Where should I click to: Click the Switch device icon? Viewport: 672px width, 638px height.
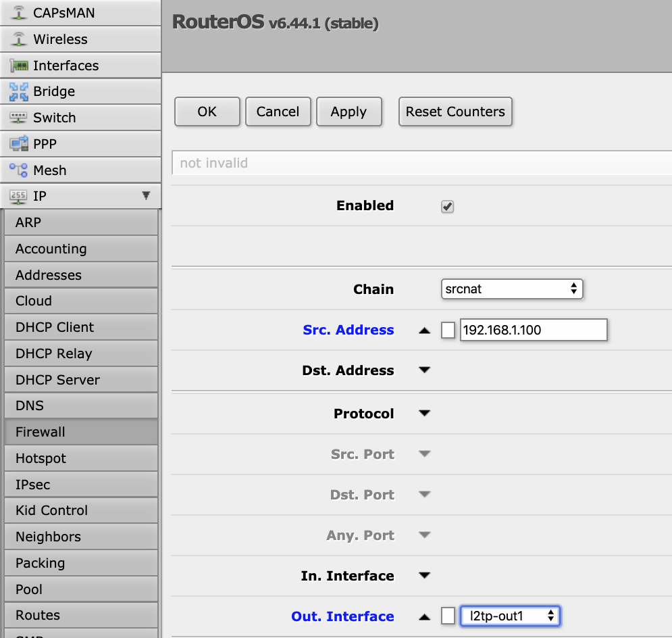click(x=18, y=118)
